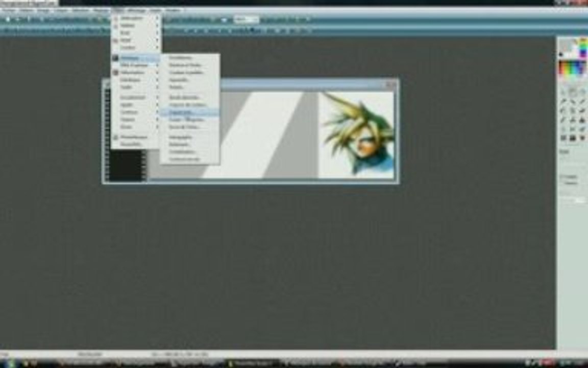Viewport: 588px width, 368px height.
Task: Open the Windows Start button
Action: click(x=11, y=363)
